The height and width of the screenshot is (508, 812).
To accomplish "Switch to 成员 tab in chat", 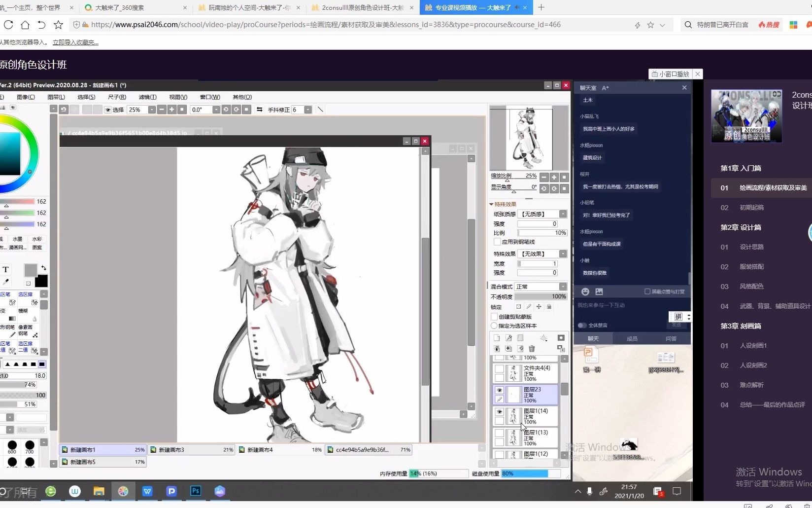I will pos(632,338).
